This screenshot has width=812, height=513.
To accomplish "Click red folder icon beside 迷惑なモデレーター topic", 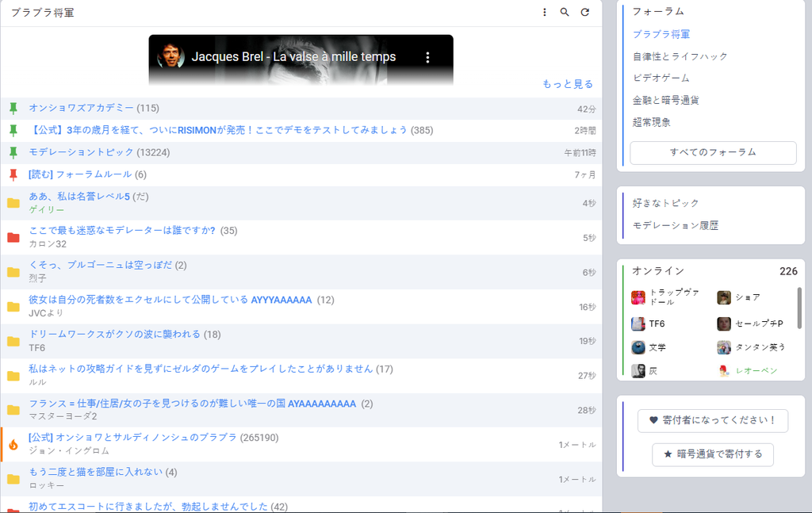I will coord(13,238).
